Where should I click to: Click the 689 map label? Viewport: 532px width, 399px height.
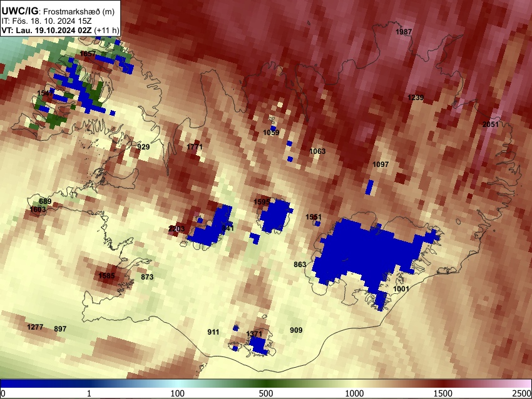coord(45,201)
